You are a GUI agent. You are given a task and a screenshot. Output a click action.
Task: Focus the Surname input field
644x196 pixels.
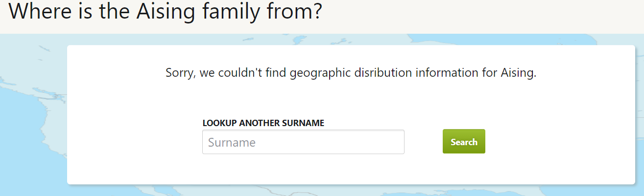(303, 142)
